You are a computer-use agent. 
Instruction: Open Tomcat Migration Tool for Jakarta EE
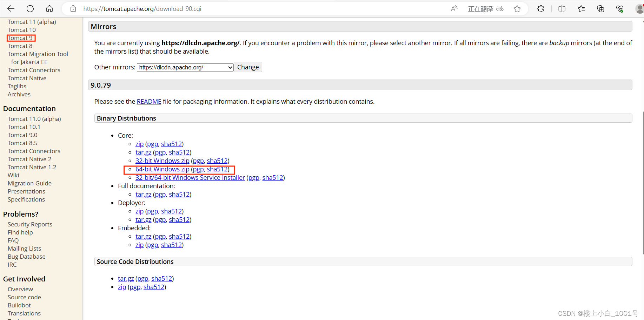[x=38, y=58]
